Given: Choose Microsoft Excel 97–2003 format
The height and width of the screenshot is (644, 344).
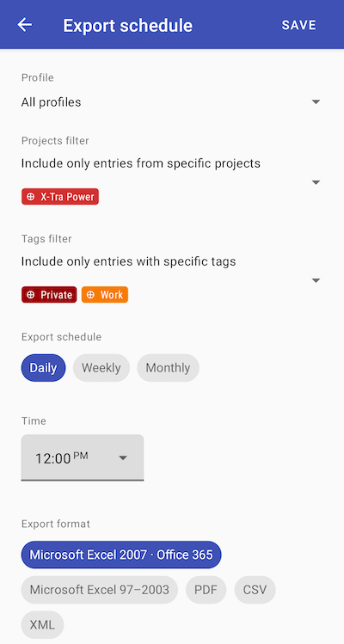Looking at the screenshot, I should (100, 590).
